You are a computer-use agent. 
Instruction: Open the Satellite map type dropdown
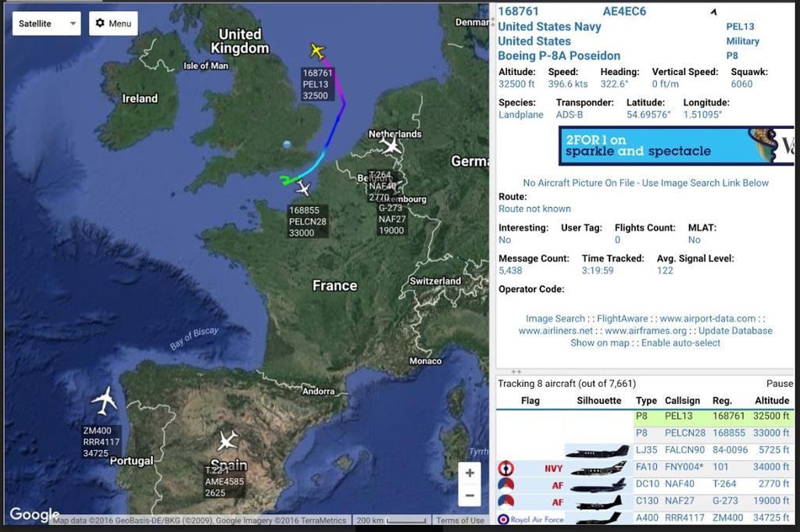tap(47, 23)
